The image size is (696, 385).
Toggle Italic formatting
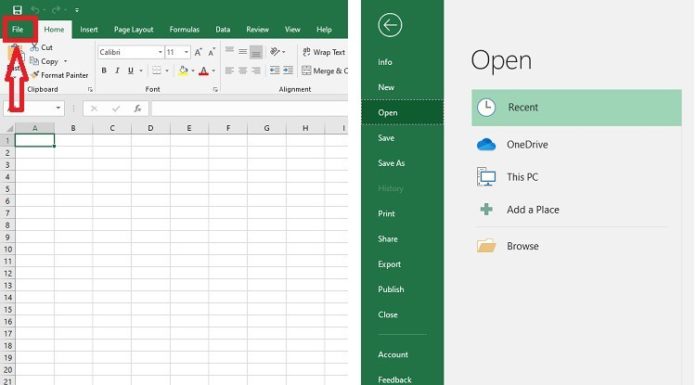(x=117, y=71)
